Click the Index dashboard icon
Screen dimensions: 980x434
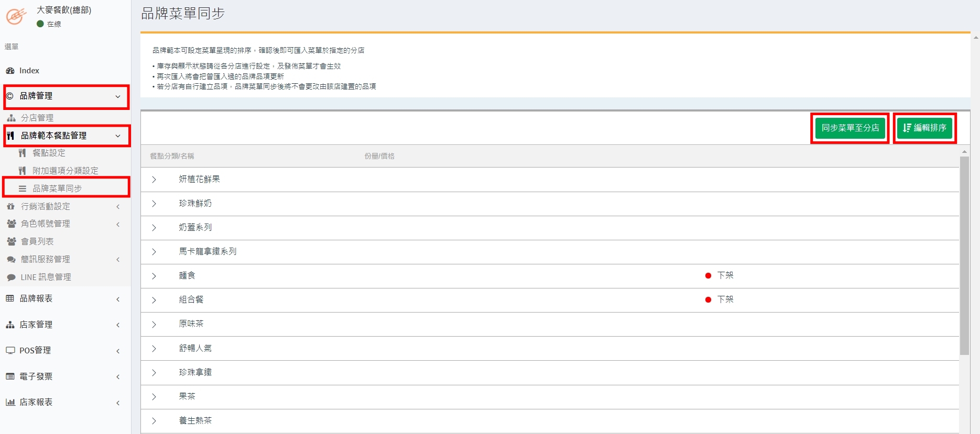(x=10, y=71)
